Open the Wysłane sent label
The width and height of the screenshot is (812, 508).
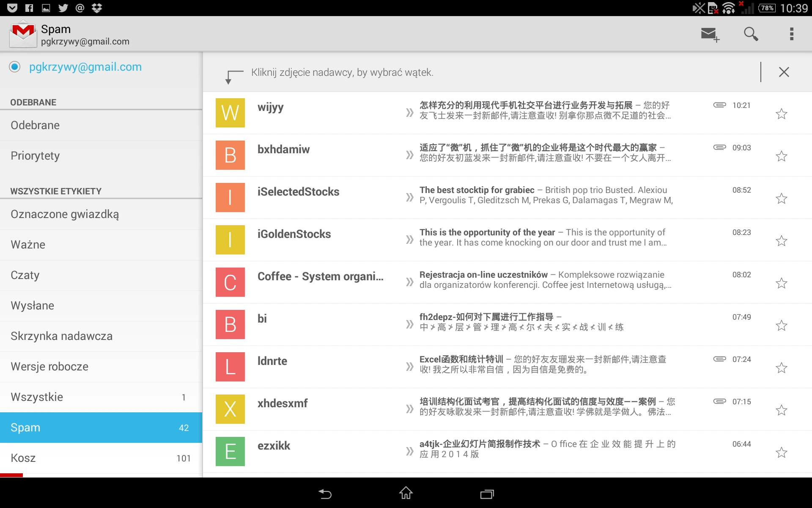101,306
